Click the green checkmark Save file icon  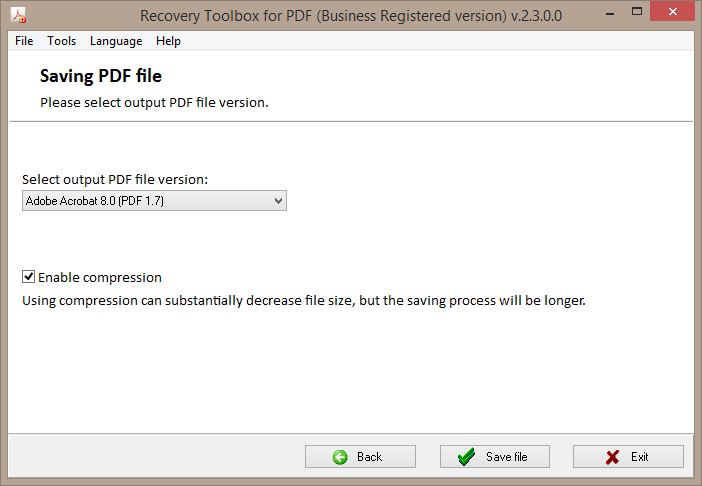(466, 457)
